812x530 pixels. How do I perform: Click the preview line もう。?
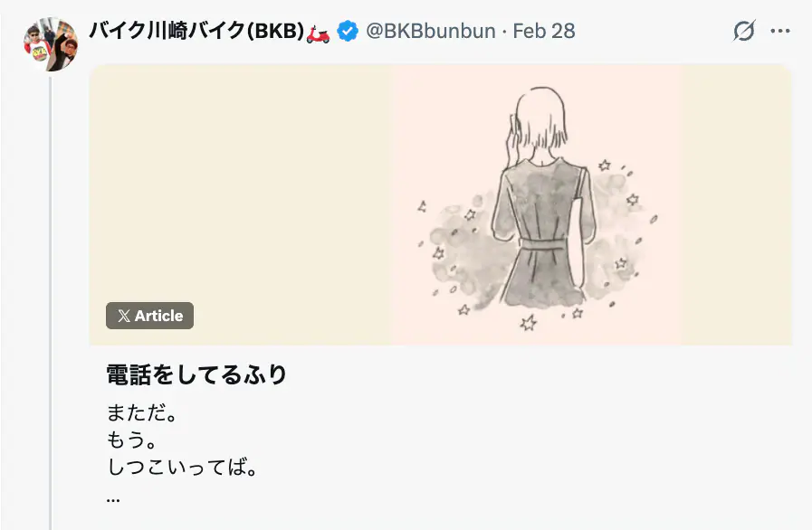click(131, 440)
